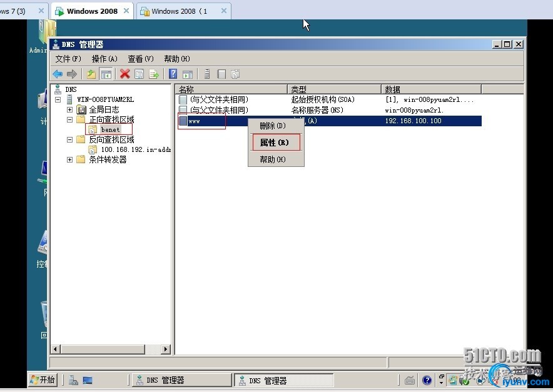Select the 100.168.192.in-addr reverse zone
Screen dimensions: 553x392
tap(136, 149)
